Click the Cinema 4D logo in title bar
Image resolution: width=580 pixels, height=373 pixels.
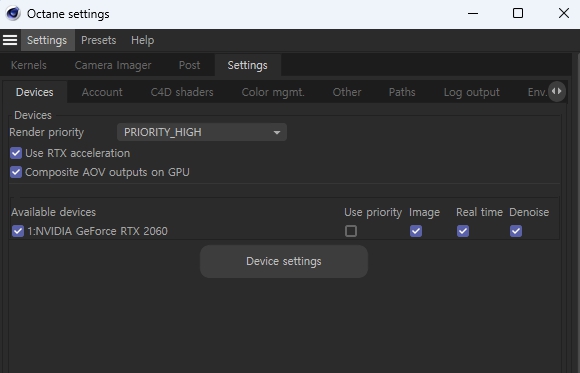13,14
